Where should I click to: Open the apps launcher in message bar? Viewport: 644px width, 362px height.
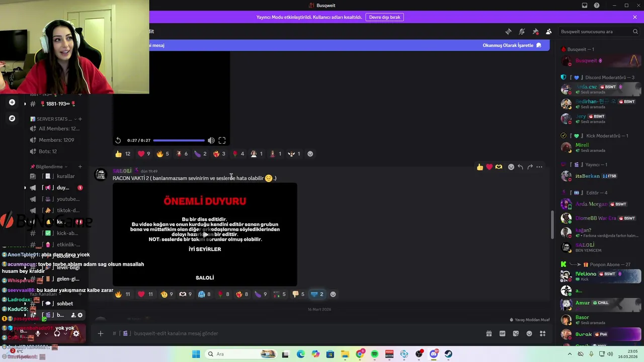point(543,333)
